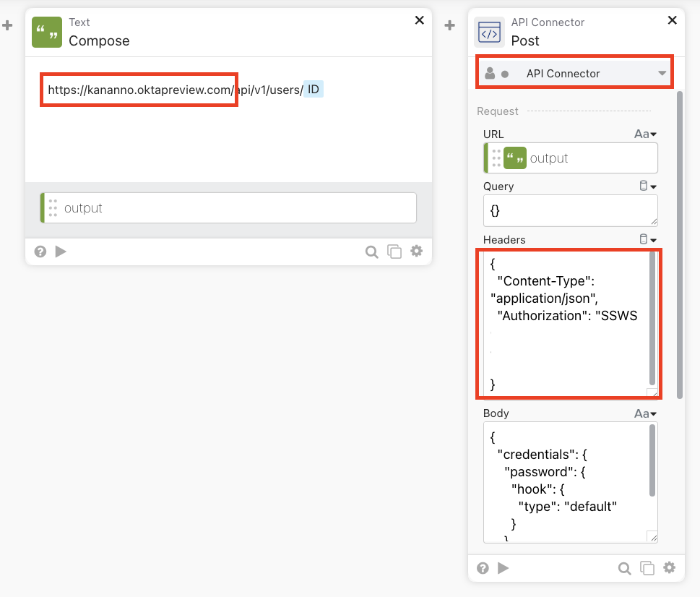Image resolution: width=700 pixels, height=597 pixels.
Task: Expand the API Connector connection dropdown
Action: [x=662, y=74]
